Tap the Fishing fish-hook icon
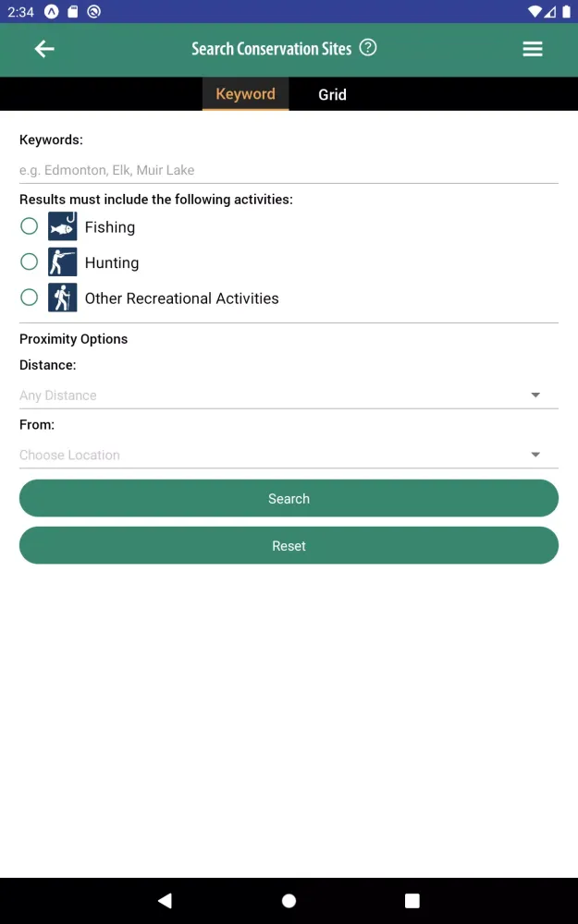Image resolution: width=578 pixels, height=924 pixels. click(x=63, y=226)
